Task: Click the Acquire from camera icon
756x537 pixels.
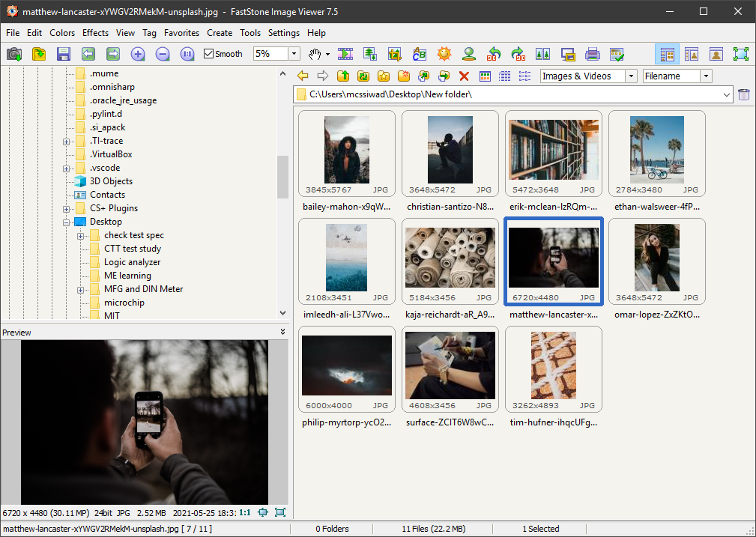Action: [13, 54]
